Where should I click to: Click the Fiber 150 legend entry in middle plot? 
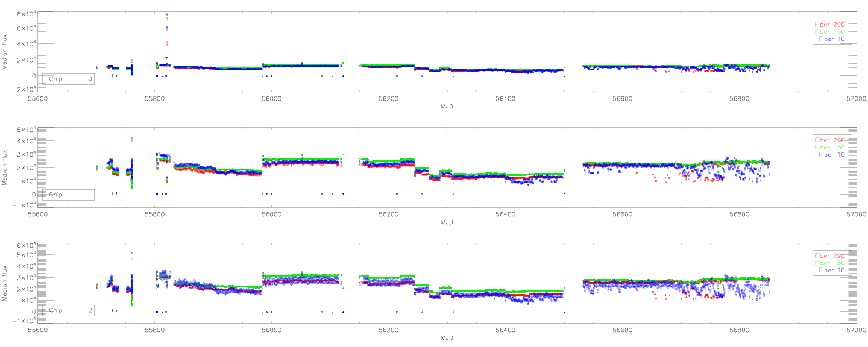[831, 147]
